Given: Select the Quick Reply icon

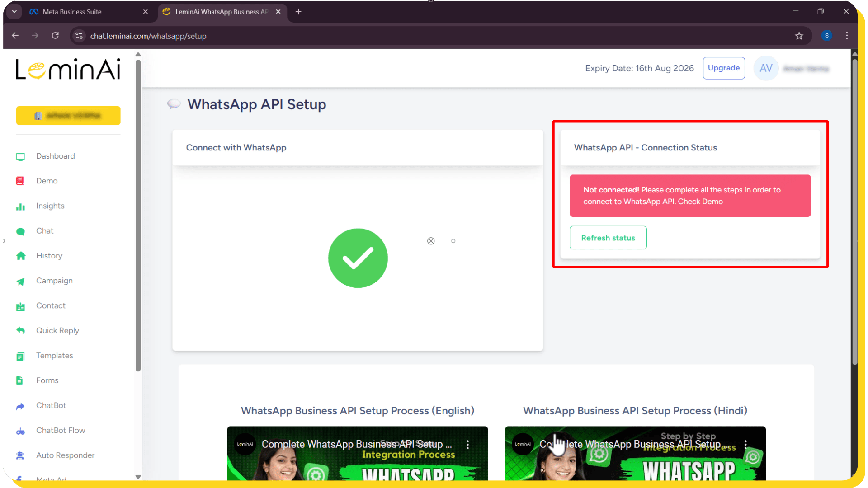Looking at the screenshot, I should point(21,330).
